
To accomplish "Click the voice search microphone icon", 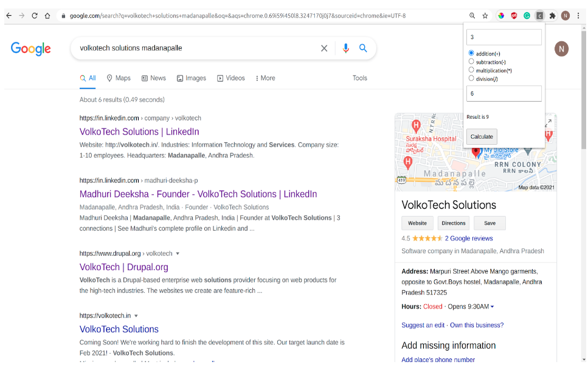I will pos(345,48).
